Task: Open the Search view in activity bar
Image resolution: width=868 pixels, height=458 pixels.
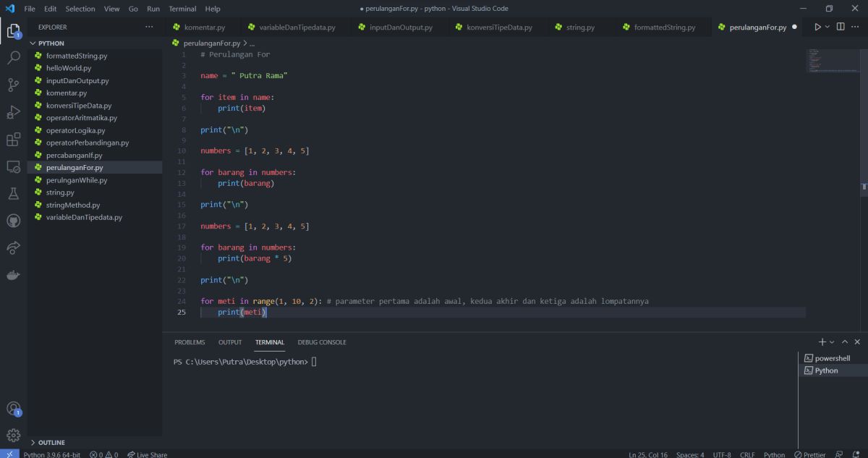Action: click(13, 58)
